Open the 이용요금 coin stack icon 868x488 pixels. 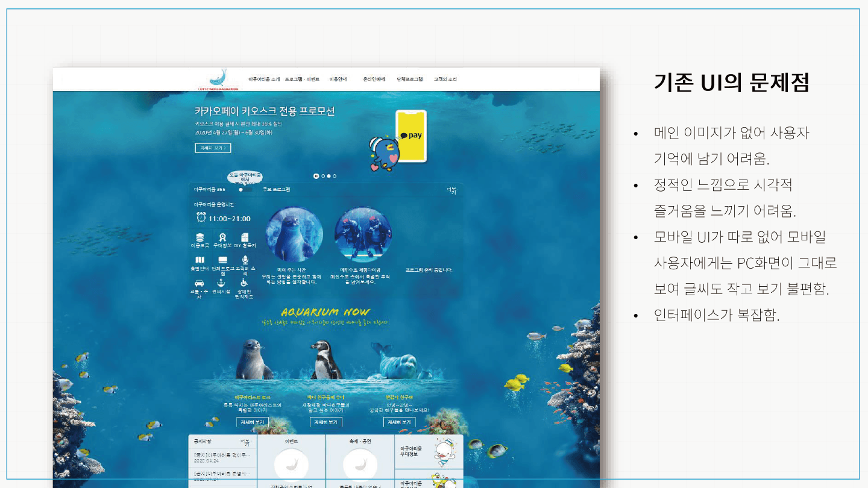pos(200,237)
